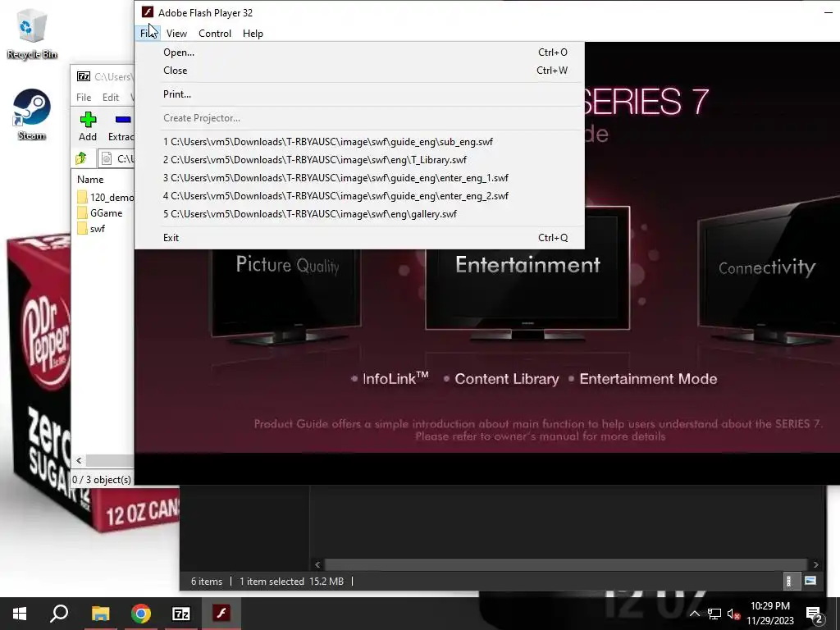Minimize the Flash Player window

[828, 12]
